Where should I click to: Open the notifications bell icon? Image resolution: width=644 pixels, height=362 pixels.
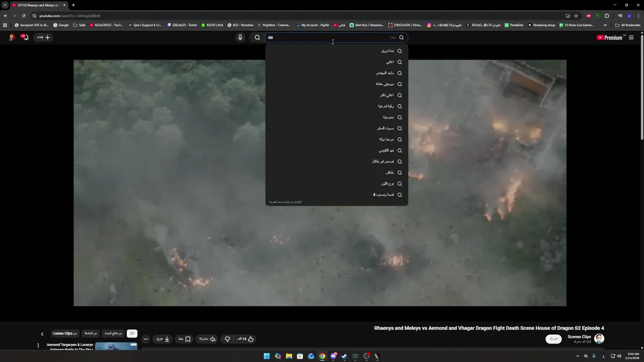point(24,37)
